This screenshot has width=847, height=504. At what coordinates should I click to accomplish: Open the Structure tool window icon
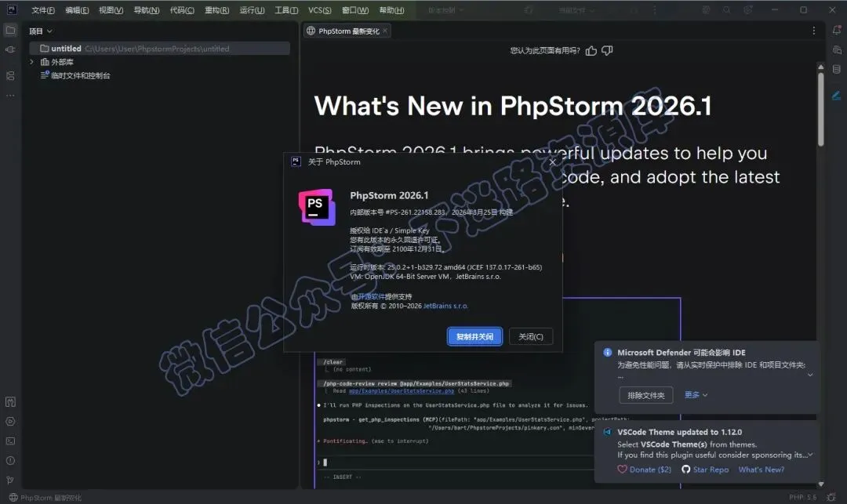pyautogui.click(x=10, y=75)
